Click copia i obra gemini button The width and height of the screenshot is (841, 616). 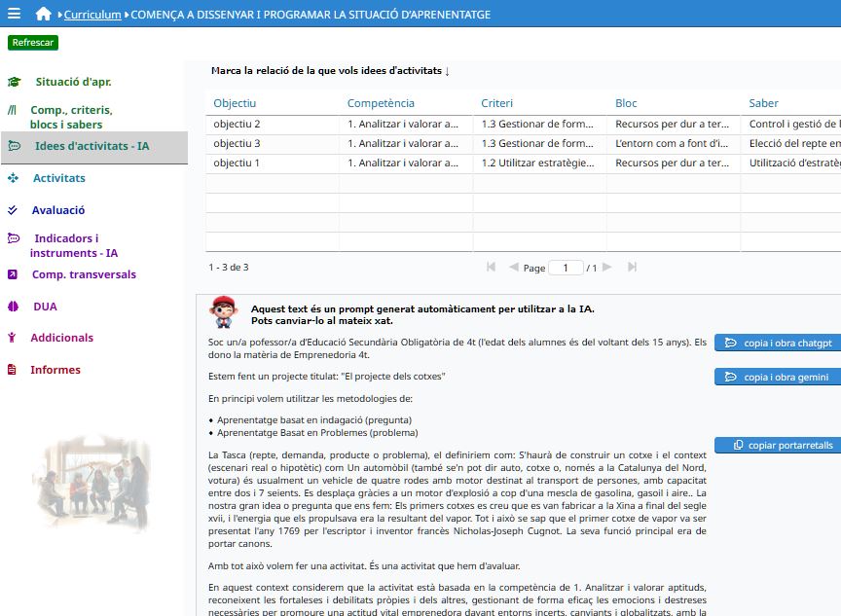778,378
